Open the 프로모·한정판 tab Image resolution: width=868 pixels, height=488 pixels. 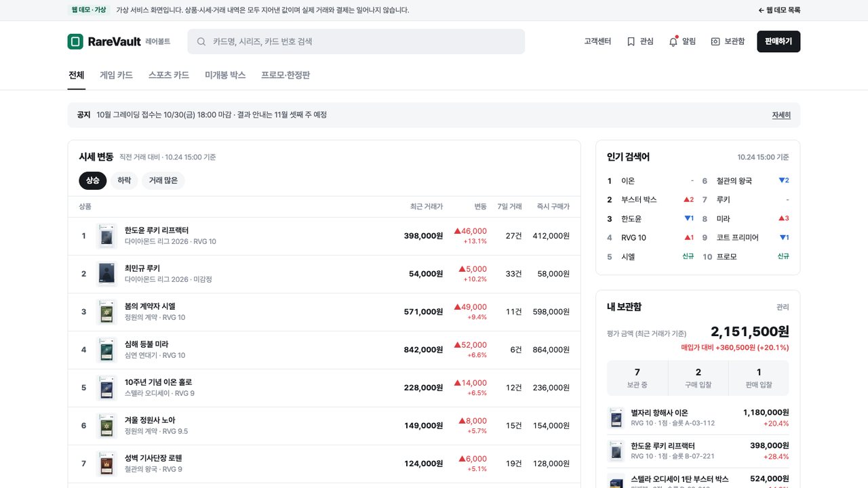pos(285,75)
